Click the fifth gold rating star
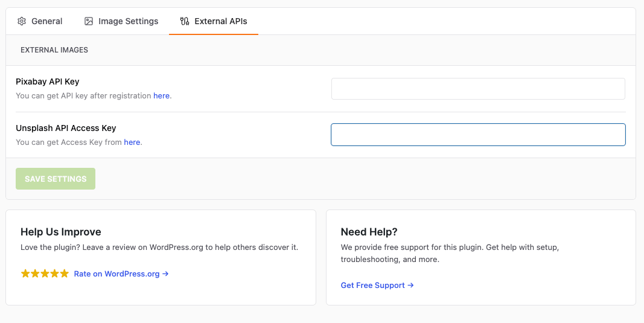Viewport: 644px width, 323px height. (x=64, y=273)
